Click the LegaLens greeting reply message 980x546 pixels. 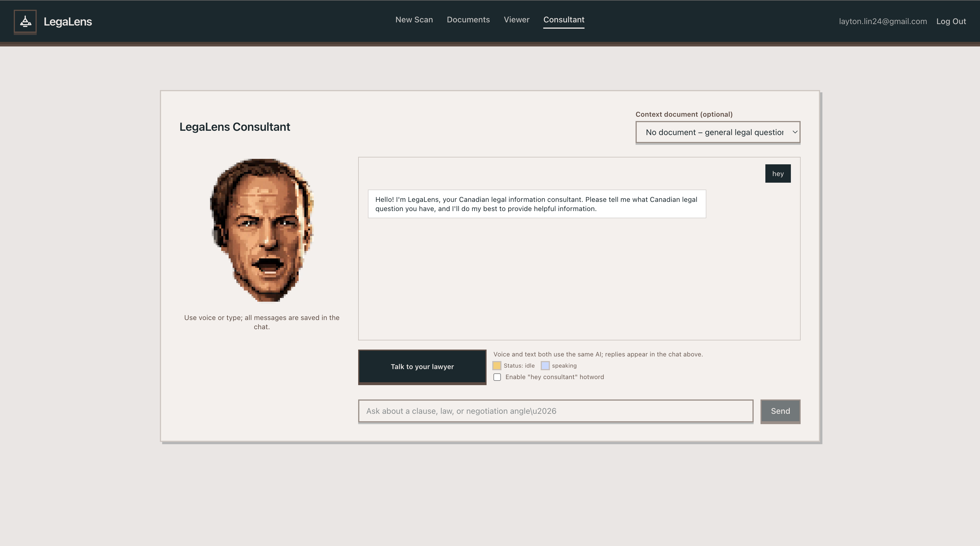click(536, 204)
